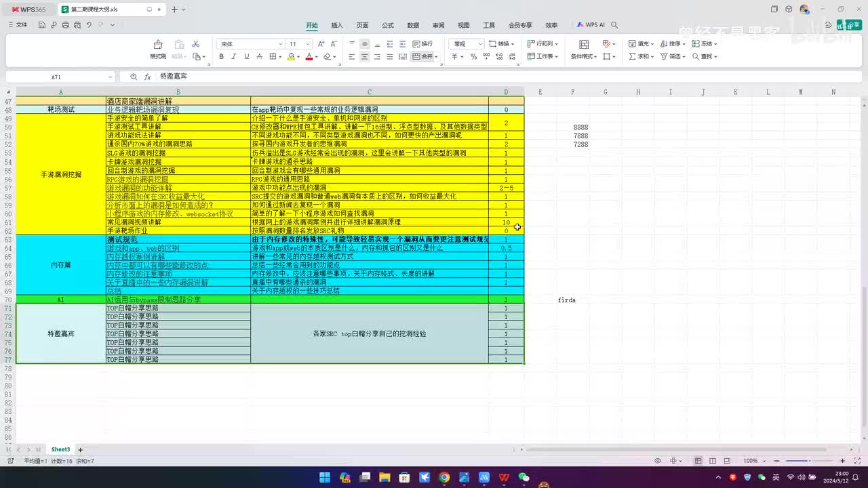
Task: Click the Print Preview icon
Action: click(77, 25)
